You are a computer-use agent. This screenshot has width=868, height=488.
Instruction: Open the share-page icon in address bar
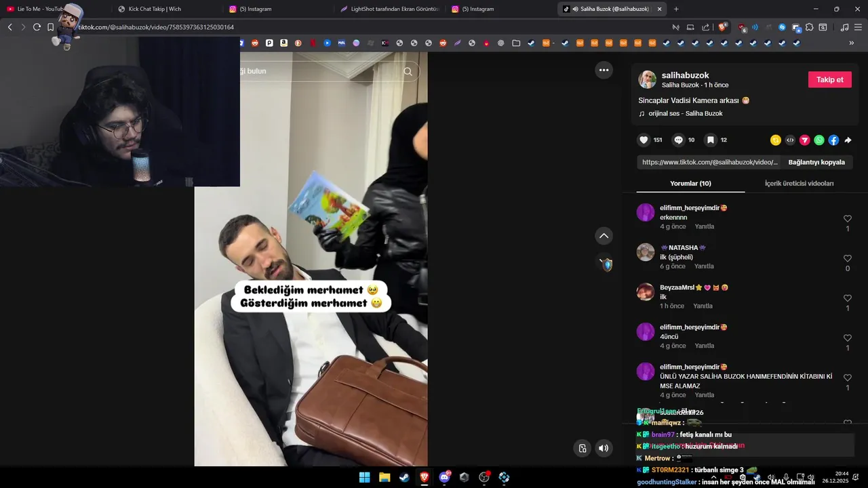pos(705,27)
